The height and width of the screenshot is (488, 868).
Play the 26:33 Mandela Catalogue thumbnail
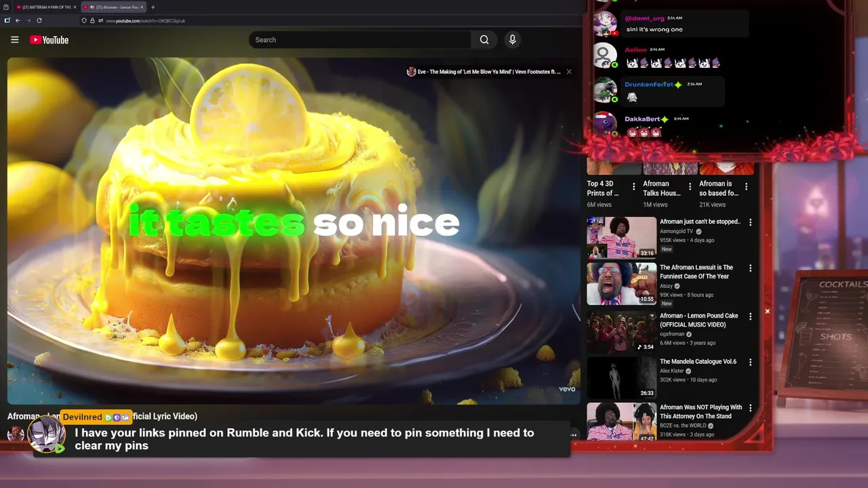click(621, 378)
